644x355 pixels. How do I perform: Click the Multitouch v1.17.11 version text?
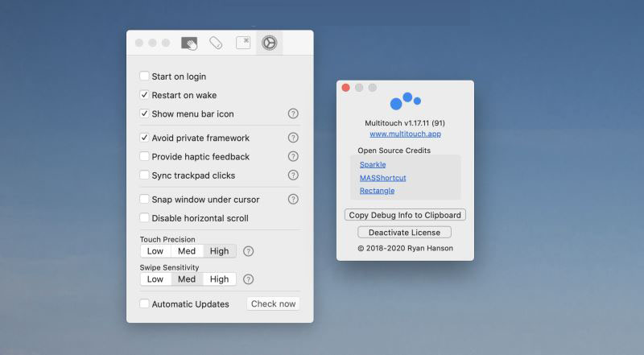pos(405,123)
